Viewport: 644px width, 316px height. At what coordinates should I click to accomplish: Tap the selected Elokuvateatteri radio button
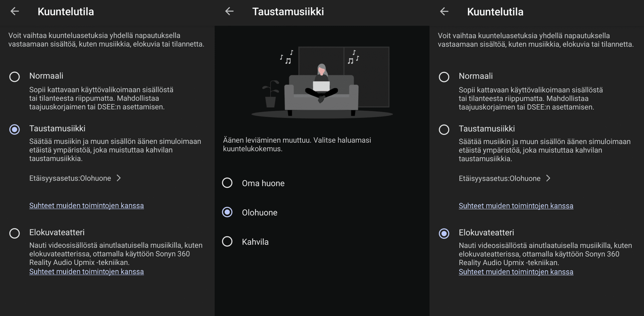[444, 233]
